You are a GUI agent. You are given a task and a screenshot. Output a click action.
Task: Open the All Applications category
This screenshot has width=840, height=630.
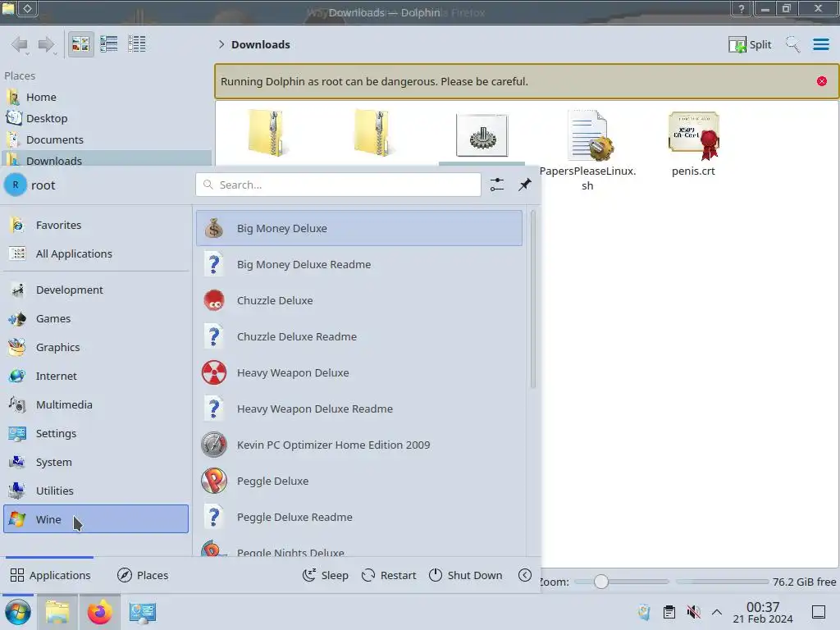point(96,254)
